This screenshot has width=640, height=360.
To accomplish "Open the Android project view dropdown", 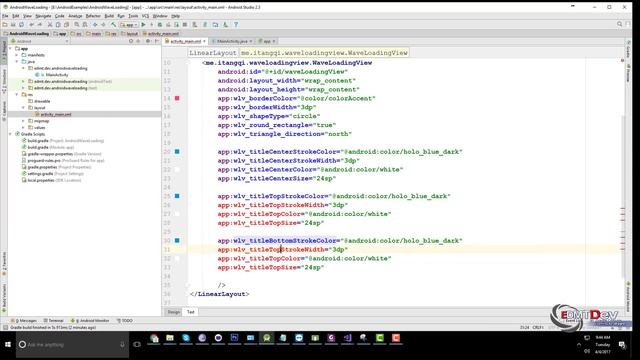I will (x=40, y=41).
